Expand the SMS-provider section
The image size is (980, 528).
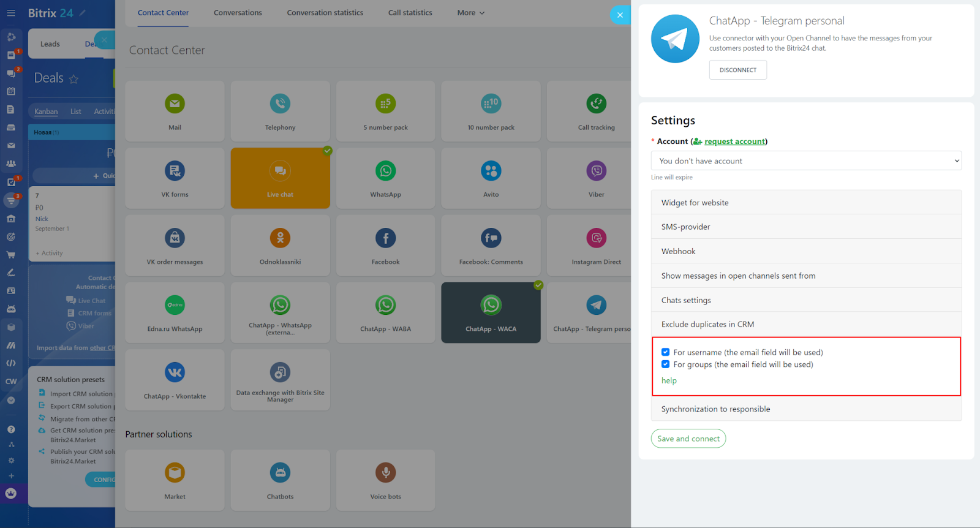point(806,227)
